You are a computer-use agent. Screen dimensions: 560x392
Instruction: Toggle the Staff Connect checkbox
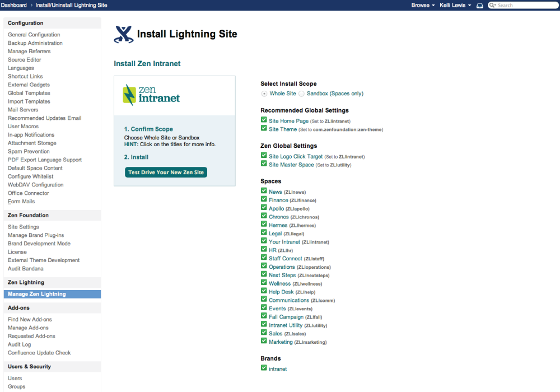(x=264, y=258)
